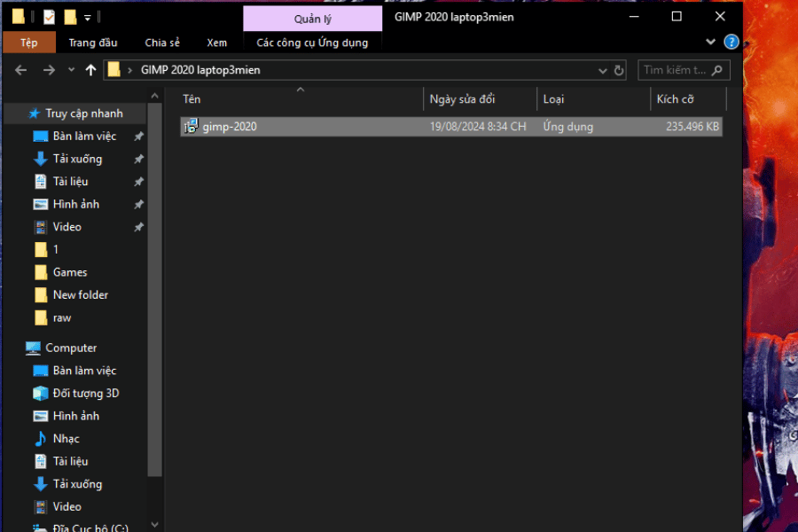The image size is (798, 532).
Task: Click the refresh icon in address bar
Action: [x=619, y=70]
